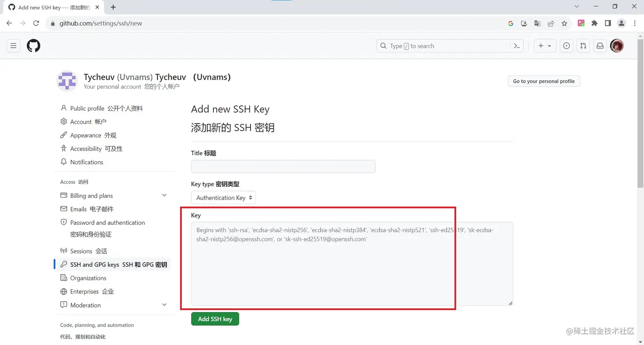Click Go to your personal profile
Viewport: 644px width, 345px height.
(544, 81)
